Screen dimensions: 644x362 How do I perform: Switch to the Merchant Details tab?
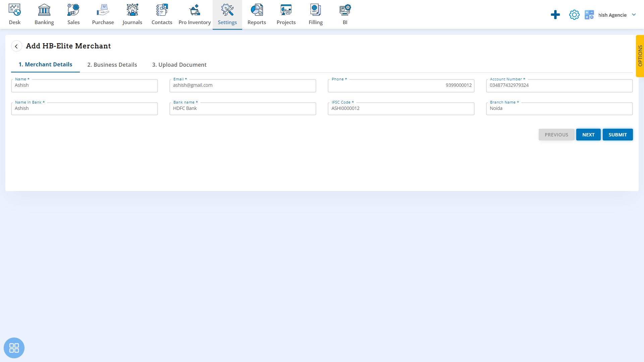(x=45, y=64)
